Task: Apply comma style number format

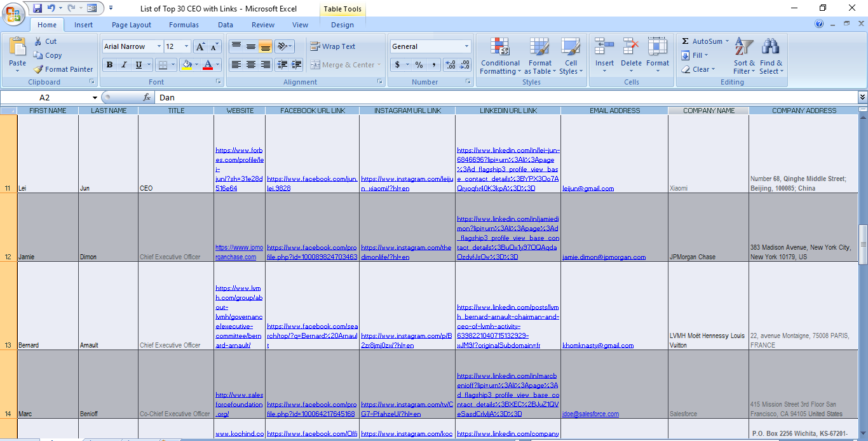Action: [x=433, y=65]
